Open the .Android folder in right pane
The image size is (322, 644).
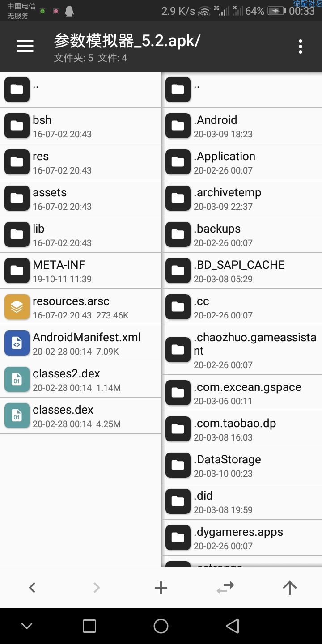242,126
